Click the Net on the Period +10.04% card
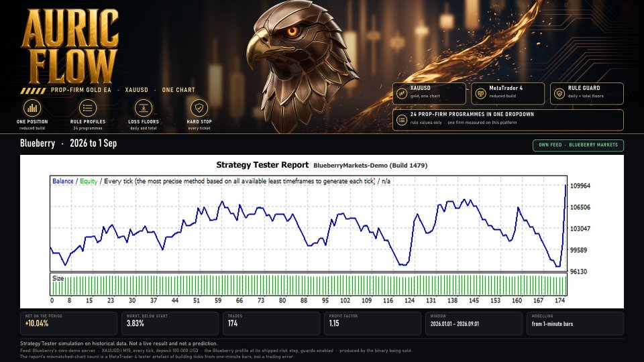 [x=68, y=323]
